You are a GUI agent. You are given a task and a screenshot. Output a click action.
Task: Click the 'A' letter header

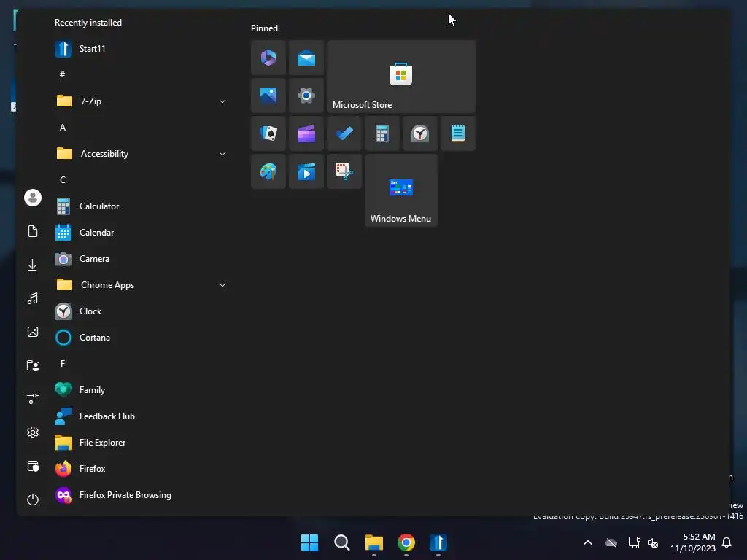coord(63,127)
